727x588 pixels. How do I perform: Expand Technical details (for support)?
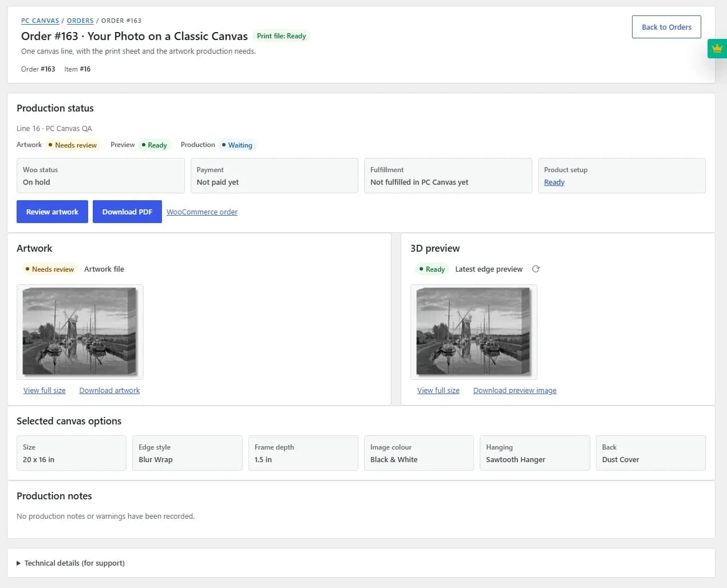tap(70, 563)
